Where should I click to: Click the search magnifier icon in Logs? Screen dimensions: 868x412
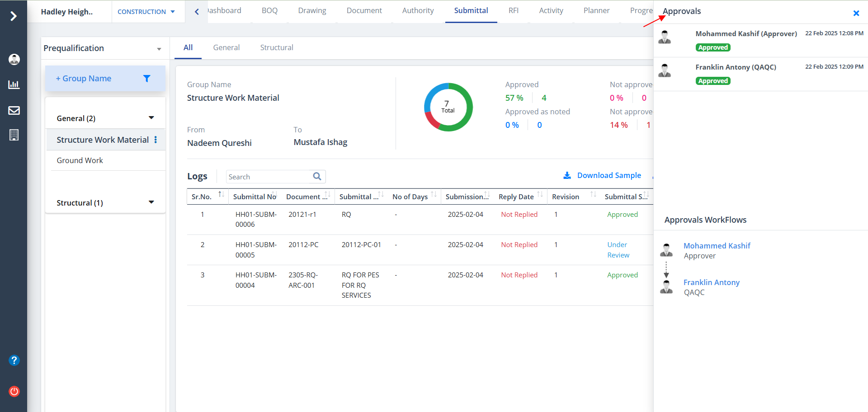(x=317, y=177)
